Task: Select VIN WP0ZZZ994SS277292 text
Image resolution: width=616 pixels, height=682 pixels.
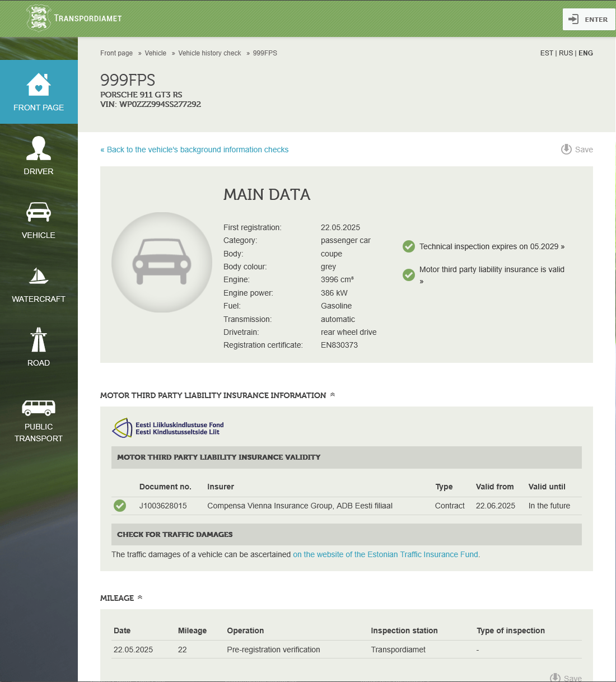Action: click(151, 104)
